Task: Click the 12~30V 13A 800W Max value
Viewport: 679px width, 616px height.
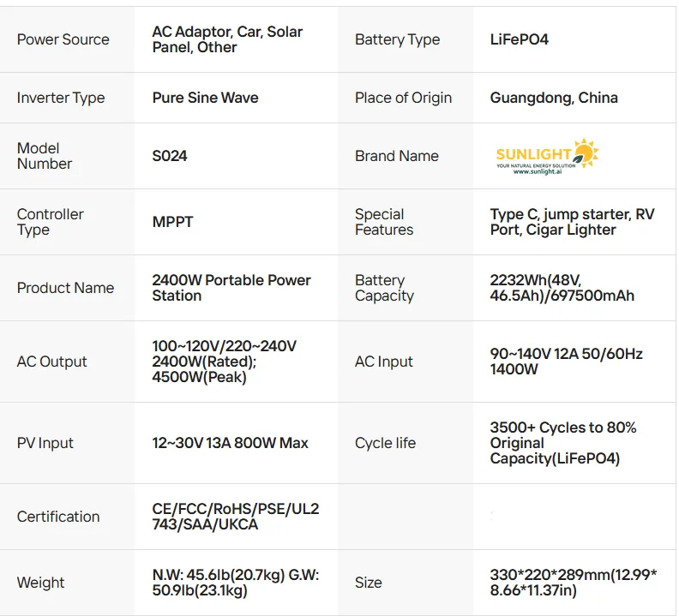Action: click(230, 443)
